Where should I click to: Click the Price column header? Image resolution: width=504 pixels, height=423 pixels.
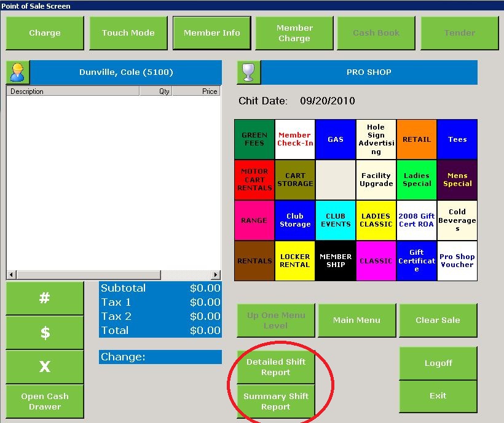coord(197,90)
